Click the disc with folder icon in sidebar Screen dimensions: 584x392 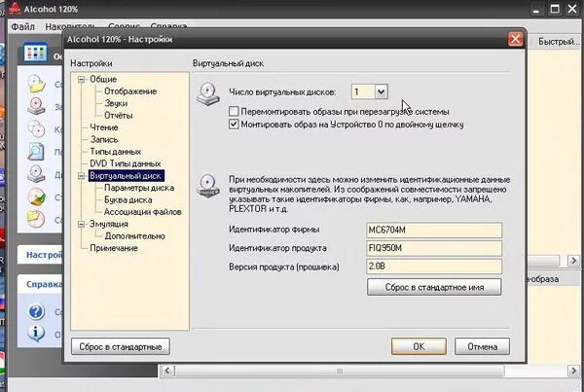[37, 84]
